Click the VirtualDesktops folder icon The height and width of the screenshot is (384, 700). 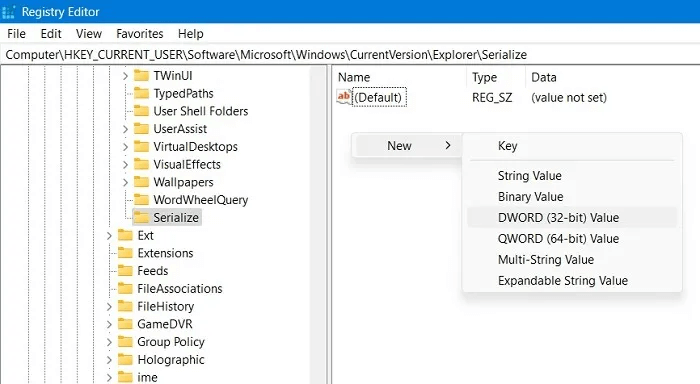click(141, 146)
